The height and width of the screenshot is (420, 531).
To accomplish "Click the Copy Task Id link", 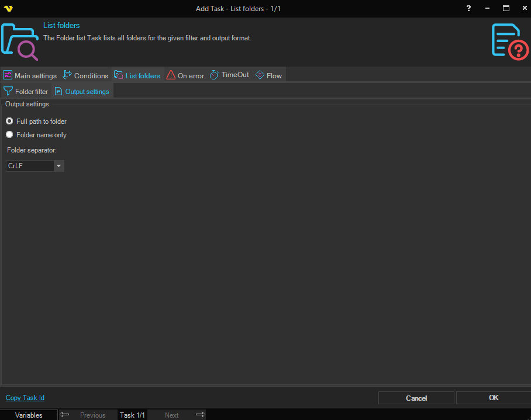I will (25, 398).
